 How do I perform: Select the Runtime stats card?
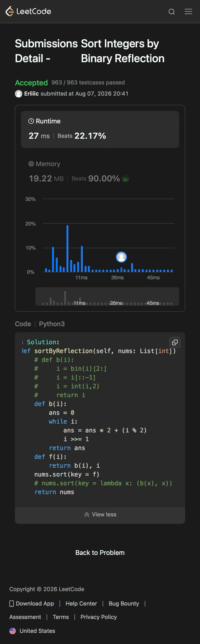(x=100, y=129)
